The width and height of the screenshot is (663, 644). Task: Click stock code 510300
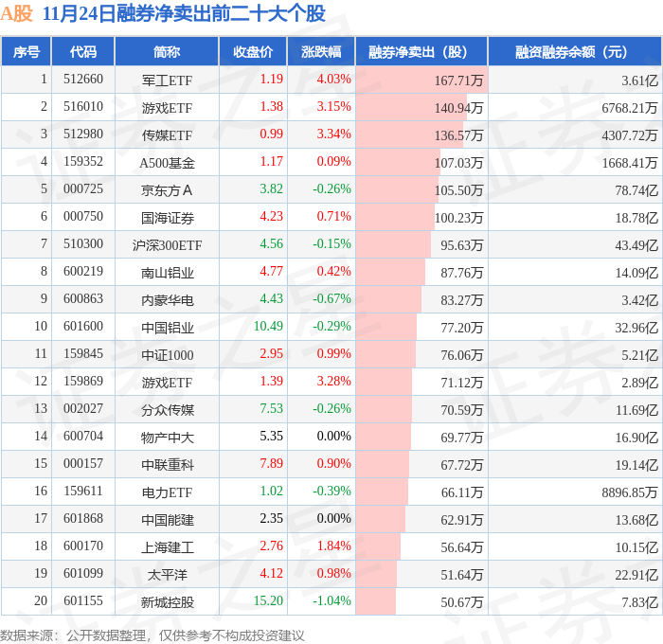coord(83,244)
